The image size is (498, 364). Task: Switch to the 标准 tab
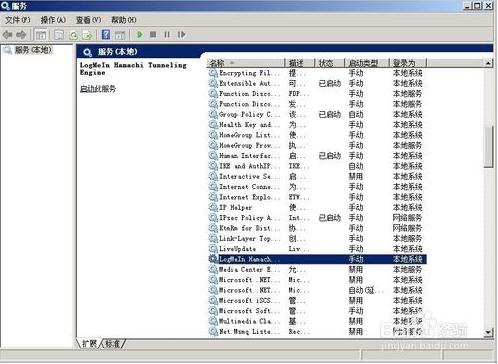pos(113,343)
